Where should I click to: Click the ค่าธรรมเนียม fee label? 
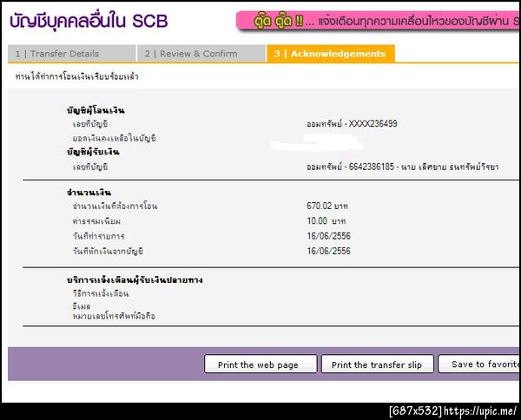click(96, 221)
